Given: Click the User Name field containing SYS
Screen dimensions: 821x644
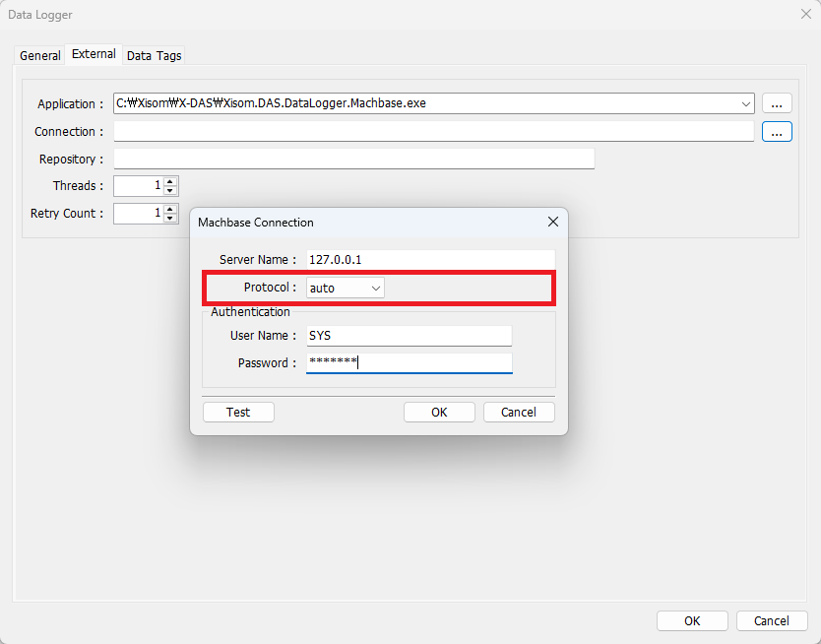Looking at the screenshot, I should [x=409, y=336].
